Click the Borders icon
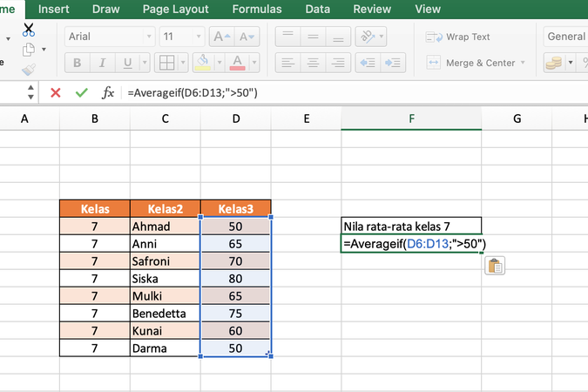Viewport: 588px width, 392px height. click(166, 63)
